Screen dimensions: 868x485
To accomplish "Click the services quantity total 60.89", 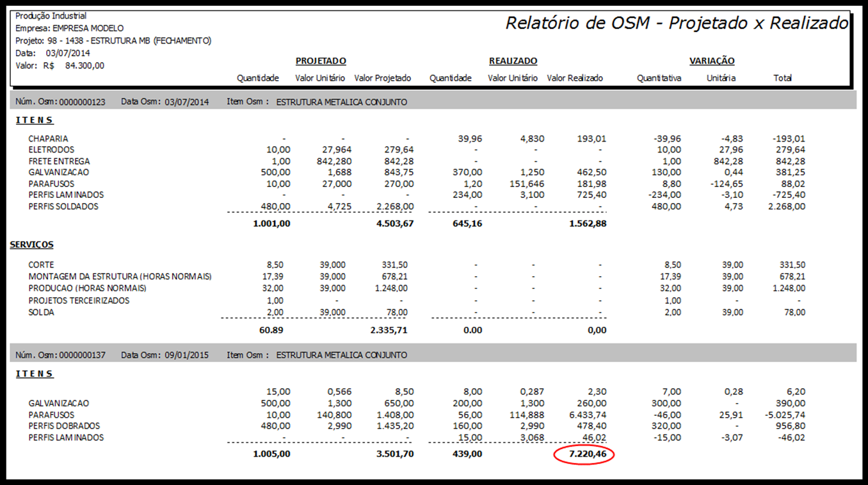I will [271, 331].
